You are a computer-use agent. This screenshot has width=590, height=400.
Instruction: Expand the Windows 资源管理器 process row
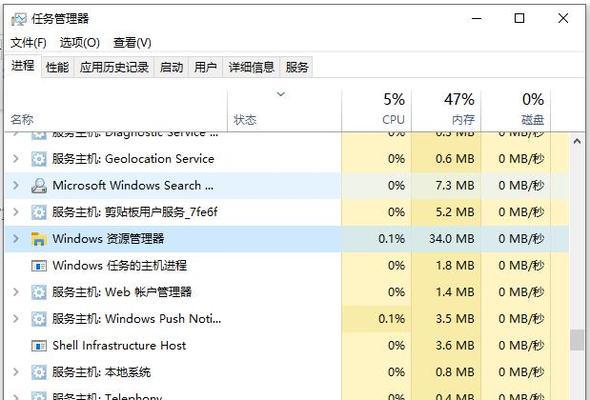[x=15, y=239]
